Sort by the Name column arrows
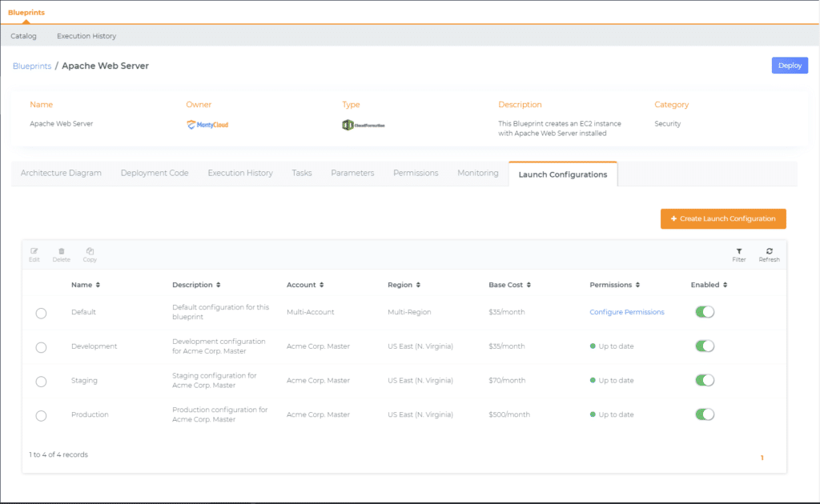The width and height of the screenshot is (820, 504). (98, 285)
